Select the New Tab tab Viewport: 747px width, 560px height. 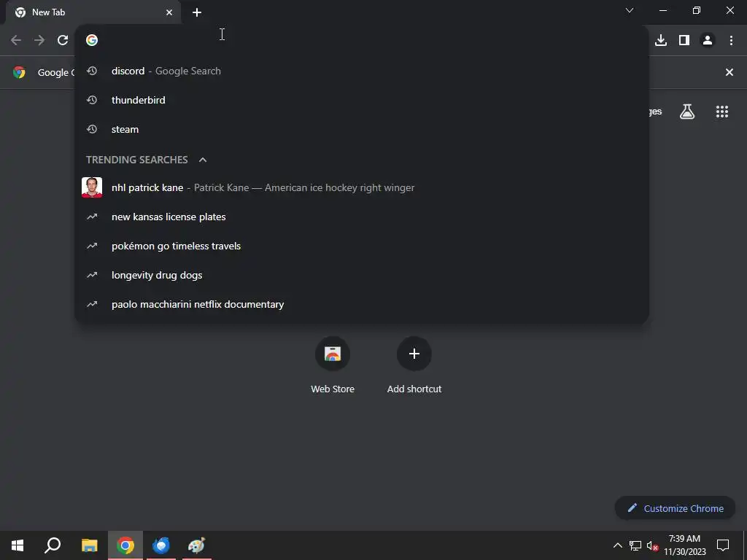[x=93, y=12]
